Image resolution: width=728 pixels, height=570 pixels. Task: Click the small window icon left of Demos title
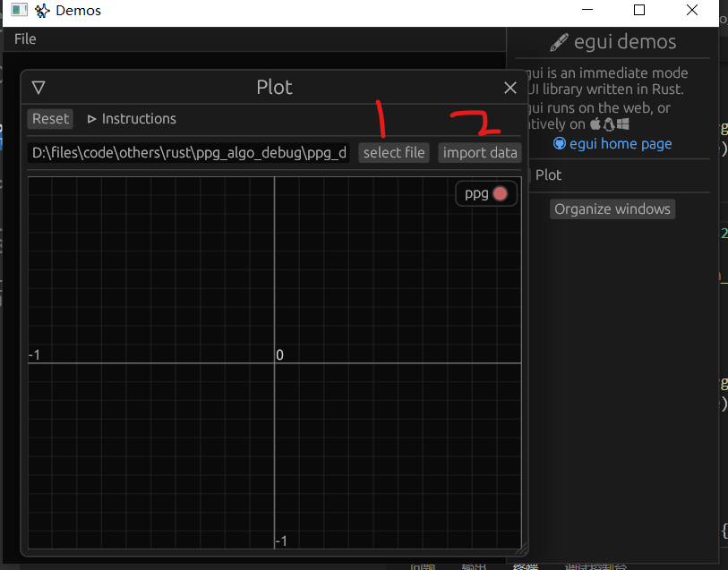(19, 10)
